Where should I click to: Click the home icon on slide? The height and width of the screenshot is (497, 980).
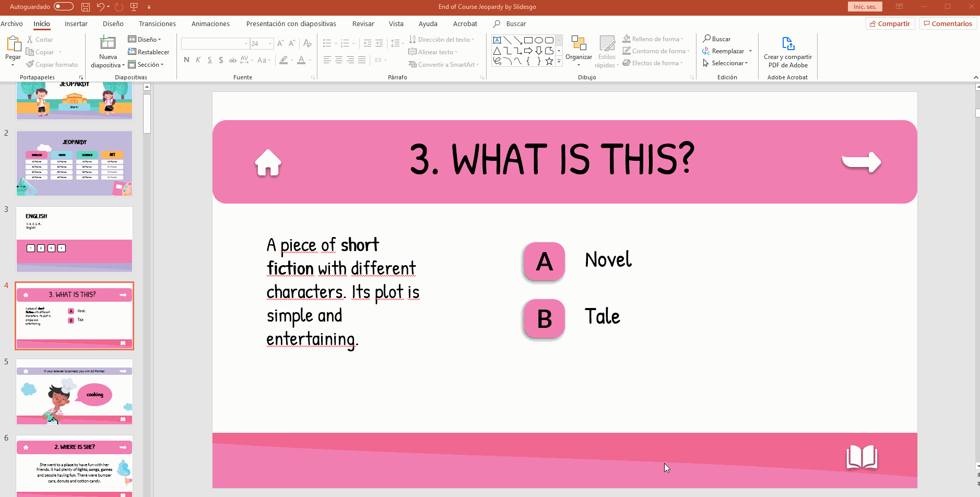(x=268, y=162)
